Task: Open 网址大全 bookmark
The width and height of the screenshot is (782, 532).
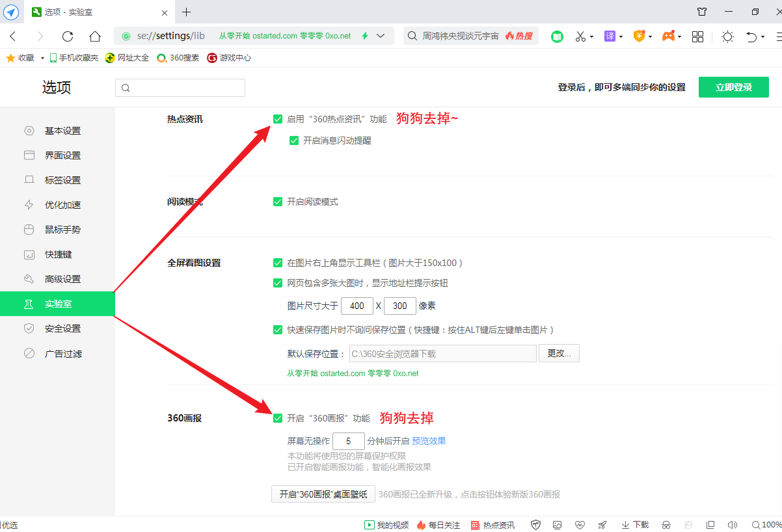Action: point(128,58)
